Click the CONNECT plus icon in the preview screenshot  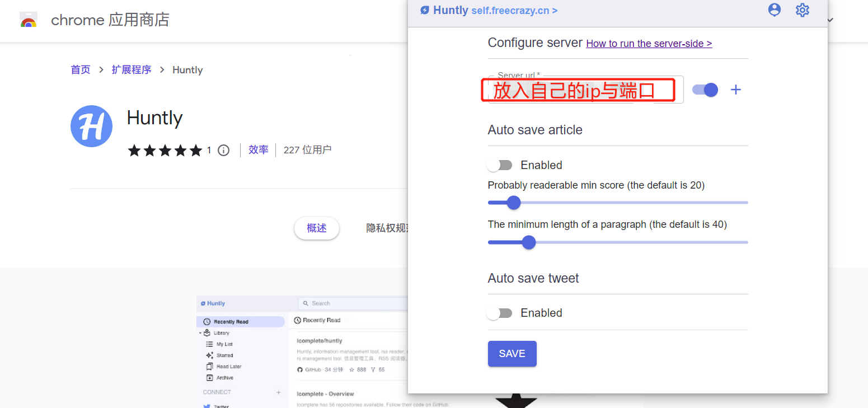279,392
